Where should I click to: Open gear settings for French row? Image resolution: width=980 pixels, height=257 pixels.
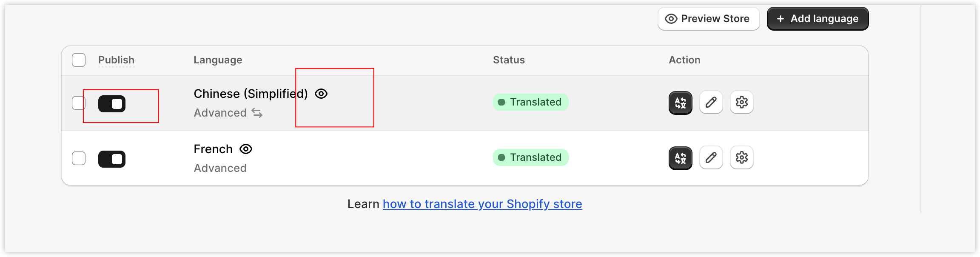[x=742, y=158]
